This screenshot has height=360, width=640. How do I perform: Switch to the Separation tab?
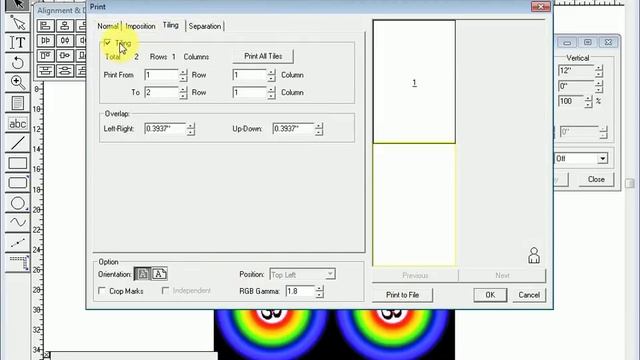click(204, 26)
